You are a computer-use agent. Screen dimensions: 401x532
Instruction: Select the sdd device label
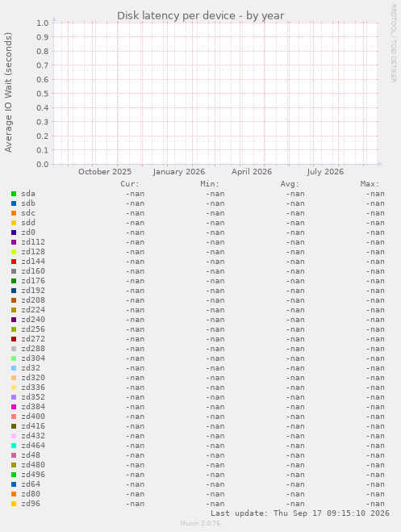click(28, 223)
